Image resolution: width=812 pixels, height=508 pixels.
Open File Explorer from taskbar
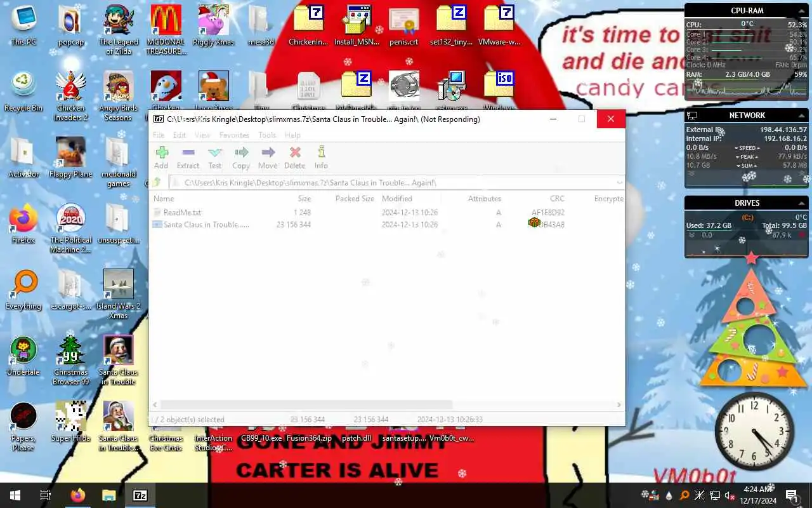[x=109, y=495]
